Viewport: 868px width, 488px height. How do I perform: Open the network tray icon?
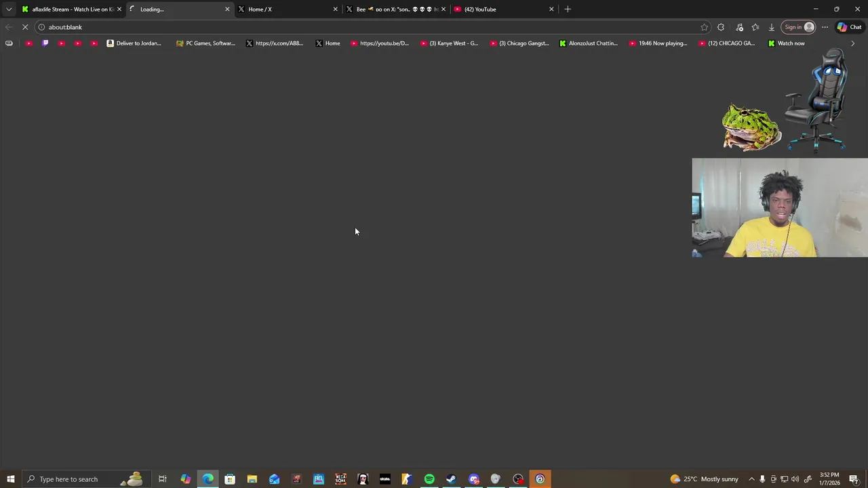pos(785,479)
